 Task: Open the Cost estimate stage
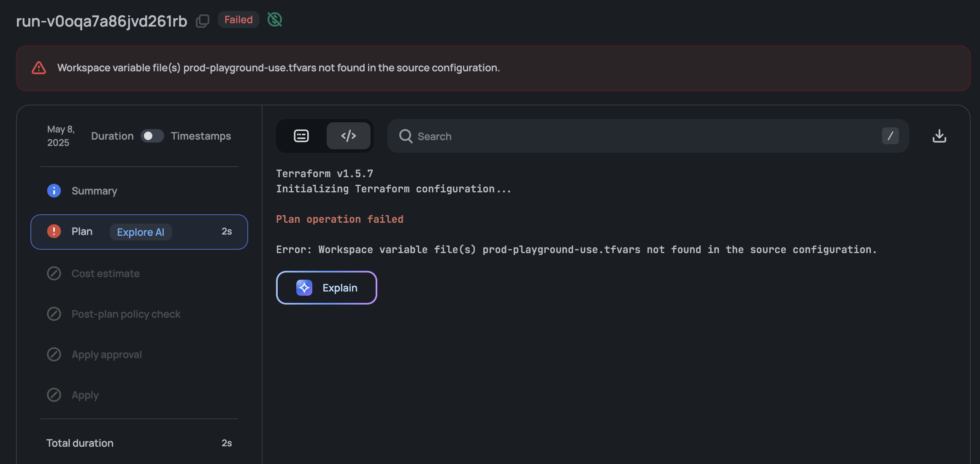[106, 273]
